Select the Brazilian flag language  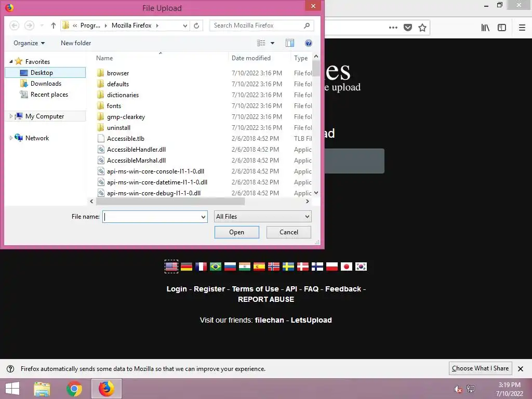(216, 267)
